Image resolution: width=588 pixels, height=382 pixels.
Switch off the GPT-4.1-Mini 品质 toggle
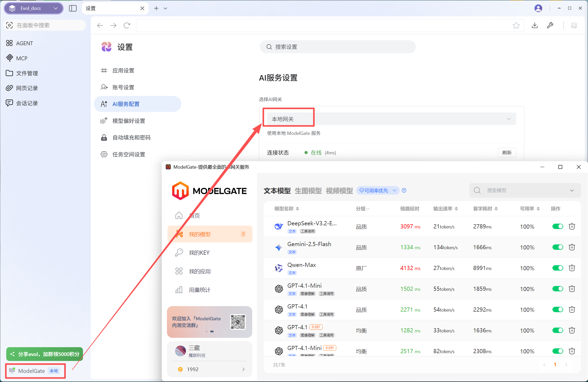point(558,289)
